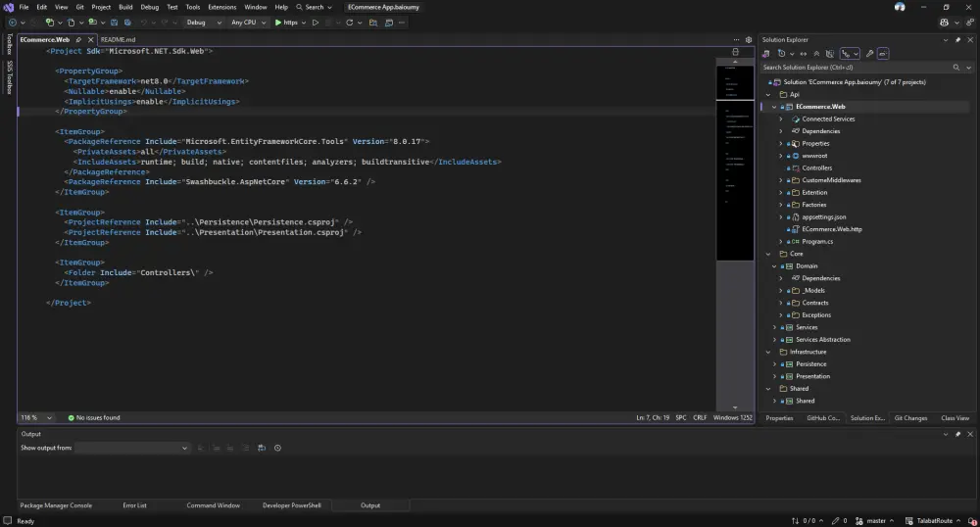This screenshot has height=527, width=980.
Task: Open the https launch profile dropdown arrow
Action: click(x=304, y=23)
